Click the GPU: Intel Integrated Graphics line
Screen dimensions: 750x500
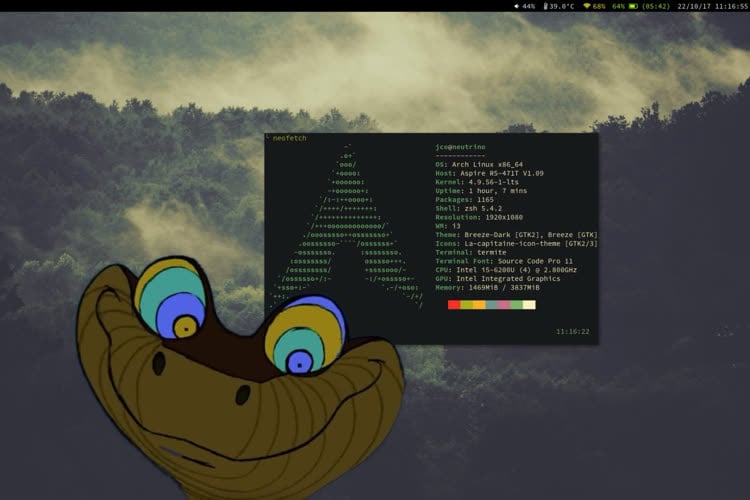click(x=497, y=278)
